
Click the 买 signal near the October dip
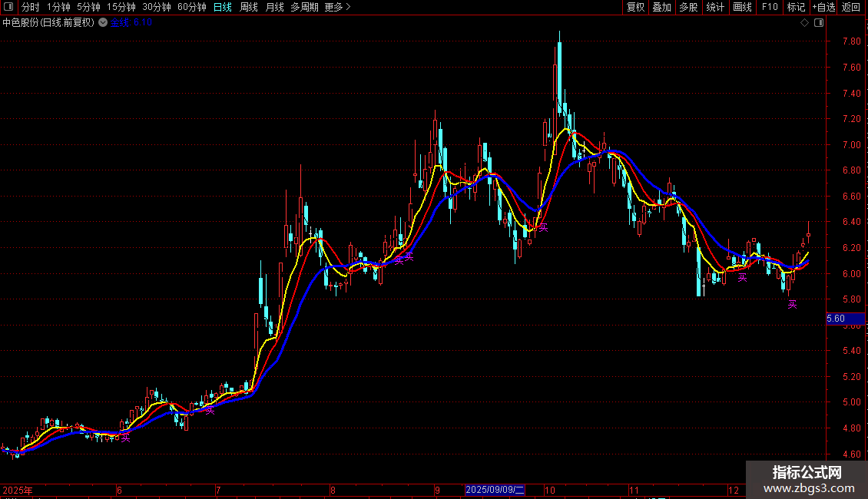(544, 227)
